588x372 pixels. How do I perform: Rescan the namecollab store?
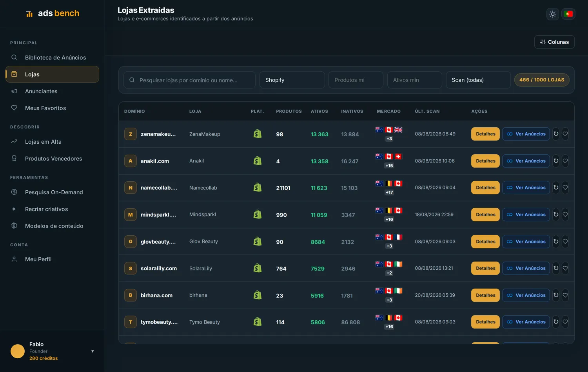[x=556, y=188]
